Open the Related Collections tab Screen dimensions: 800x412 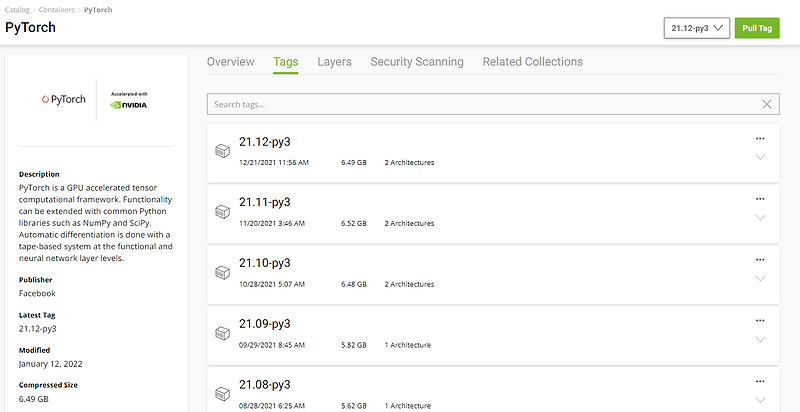[x=532, y=62]
